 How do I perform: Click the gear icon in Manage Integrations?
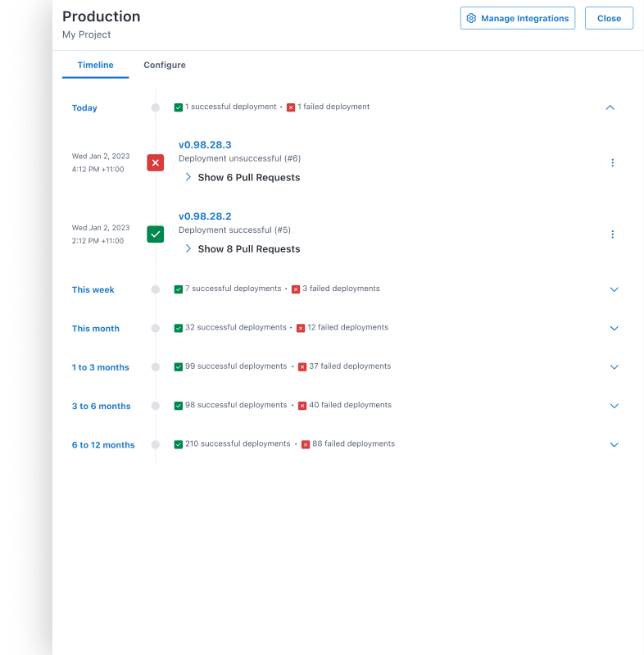click(x=471, y=18)
